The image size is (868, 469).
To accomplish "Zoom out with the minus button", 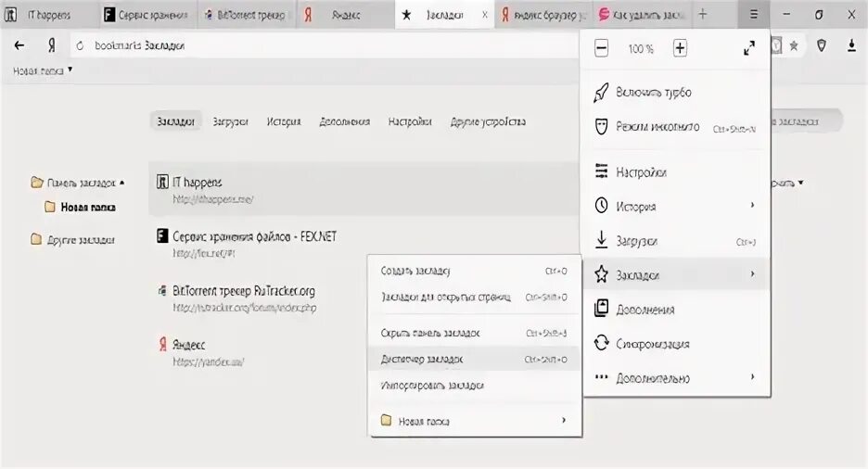I will coord(601,48).
